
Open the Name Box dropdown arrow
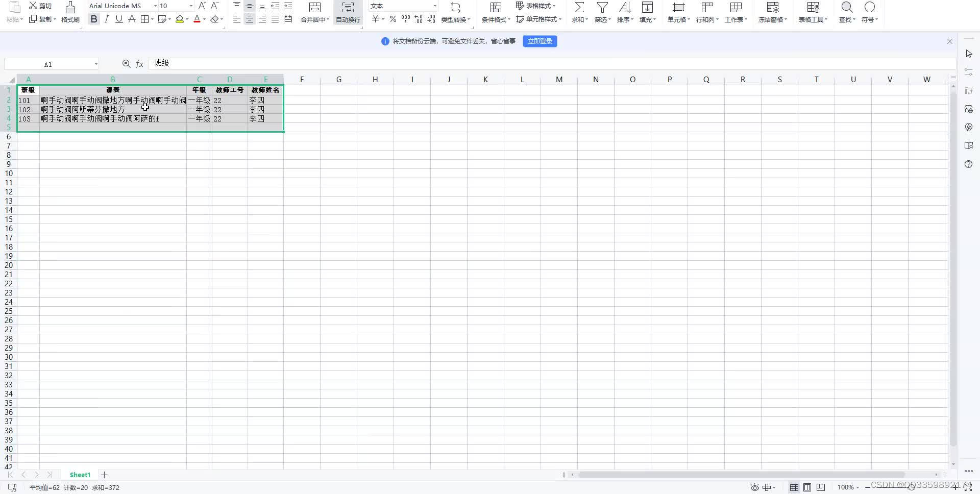95,64
